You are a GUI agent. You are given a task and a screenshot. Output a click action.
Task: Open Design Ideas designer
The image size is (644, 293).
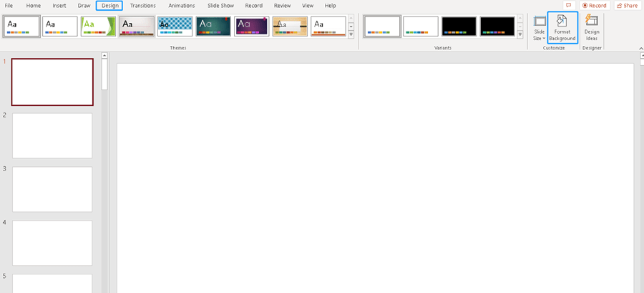click(x=592, y=28)
